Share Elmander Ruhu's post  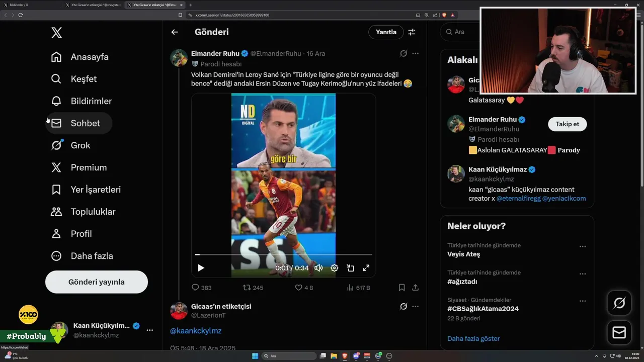pos(415,288)
